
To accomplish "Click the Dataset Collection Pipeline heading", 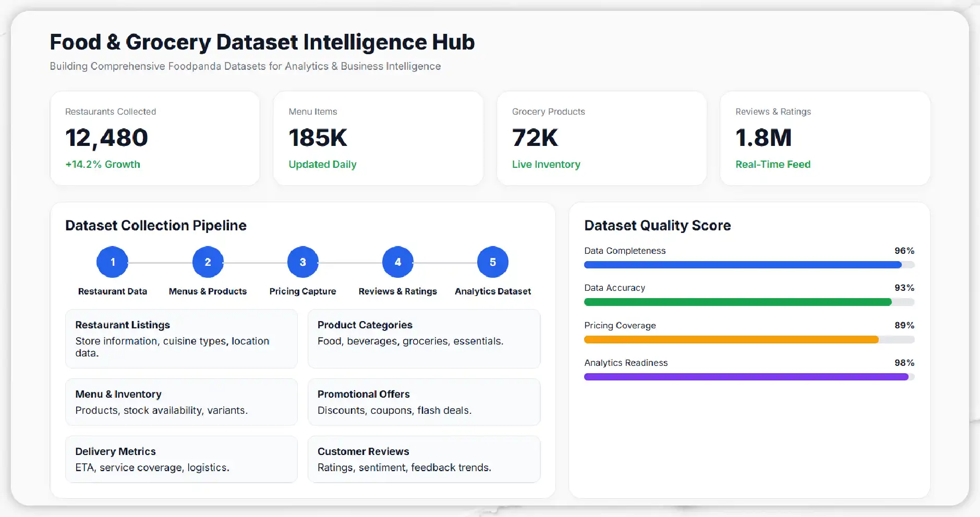I will (156, 226).
